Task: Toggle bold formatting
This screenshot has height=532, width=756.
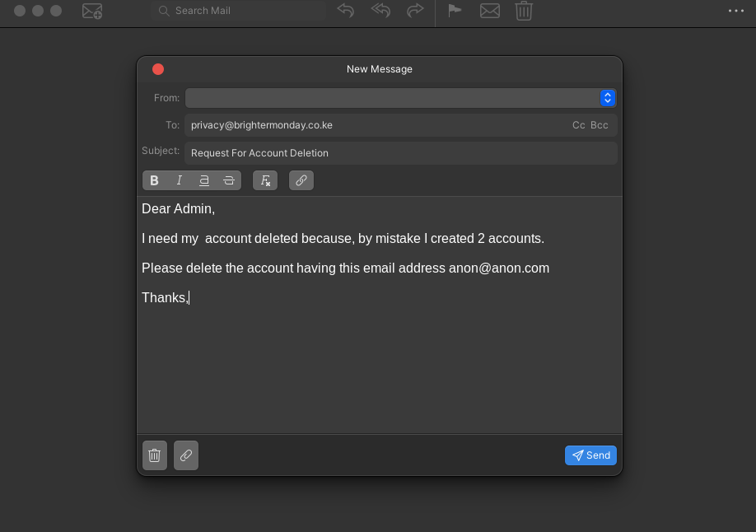Action: (x=154, y=180)
